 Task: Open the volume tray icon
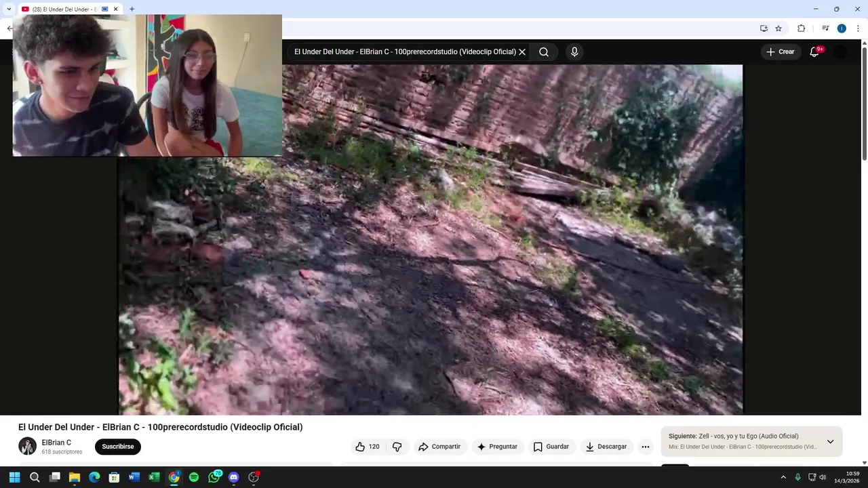823,477
